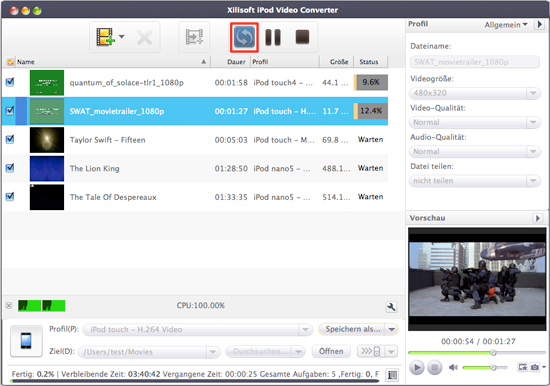
Task: Click the Remove (X) toolbar icon
Action: point(145,37)
